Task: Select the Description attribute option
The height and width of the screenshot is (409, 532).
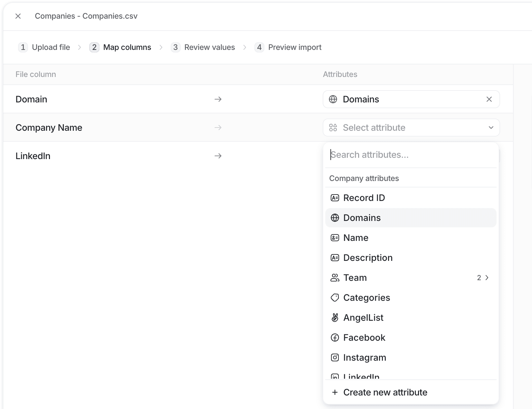Action: coord(368,258)
